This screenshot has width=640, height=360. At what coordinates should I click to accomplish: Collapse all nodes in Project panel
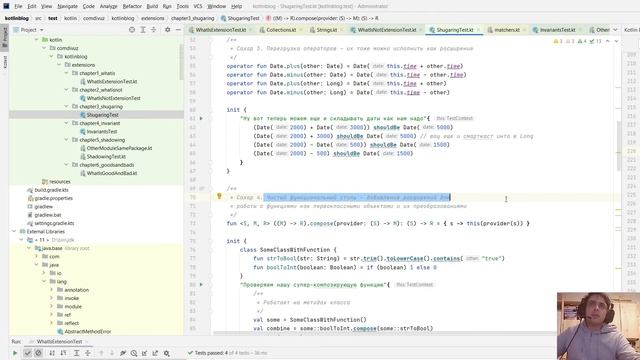[153, 30]
